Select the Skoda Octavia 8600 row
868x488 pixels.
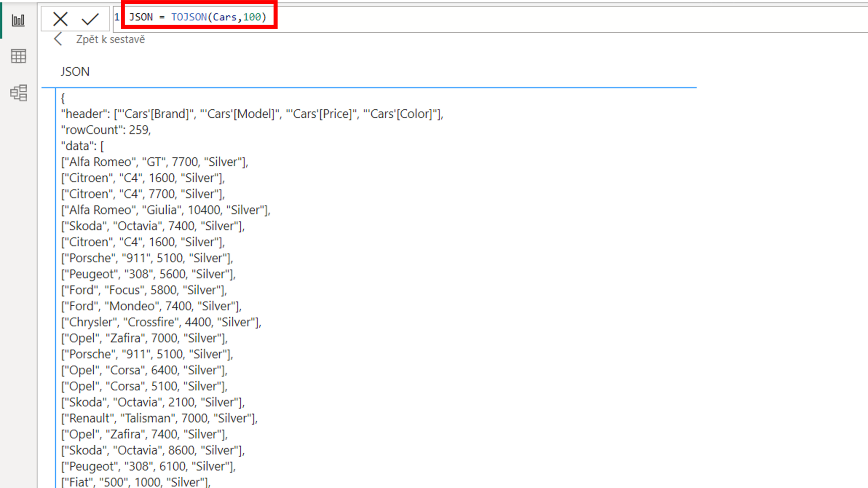pyautogui.click(x=153, y=450)
